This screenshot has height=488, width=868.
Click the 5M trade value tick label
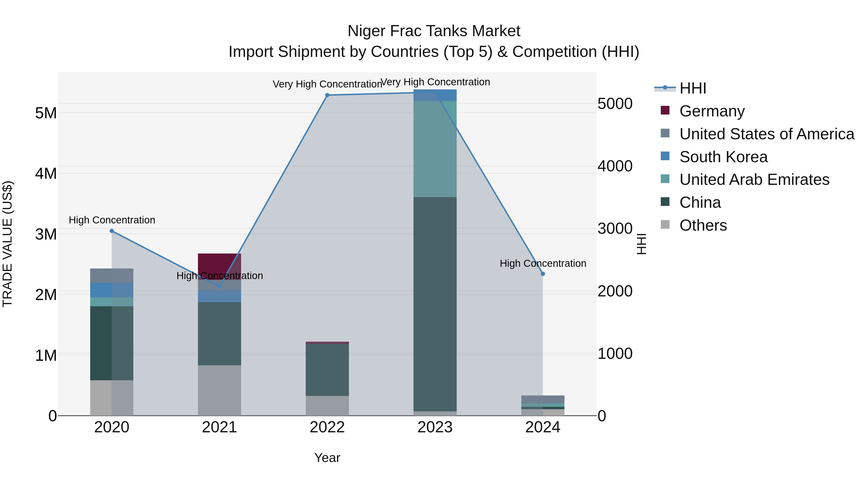pyautogui.click(x=46, y=113)
